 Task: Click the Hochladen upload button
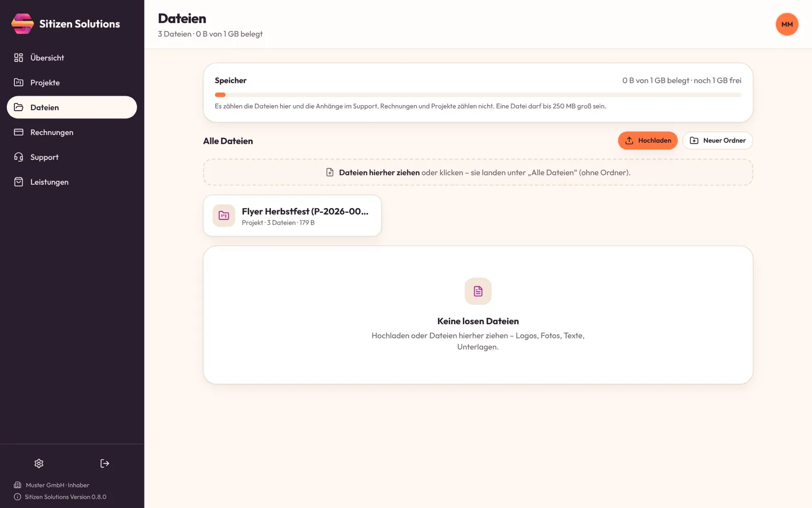click(648, 141)
